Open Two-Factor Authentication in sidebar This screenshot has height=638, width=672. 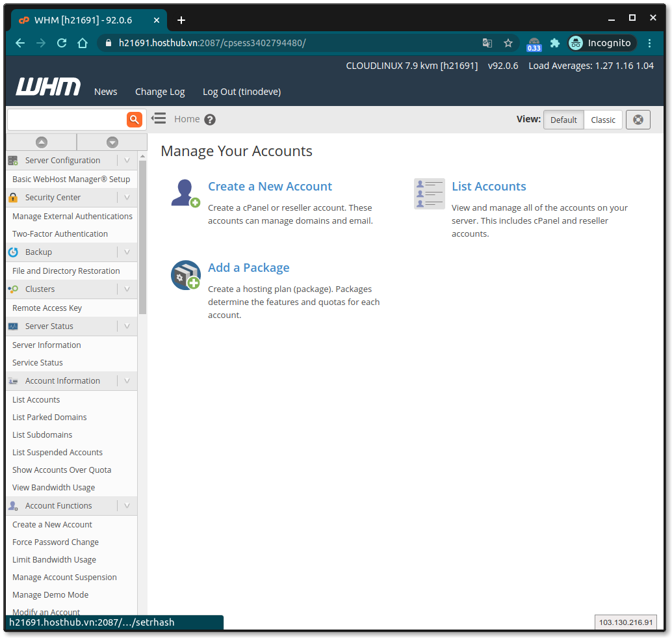(60, 233)
